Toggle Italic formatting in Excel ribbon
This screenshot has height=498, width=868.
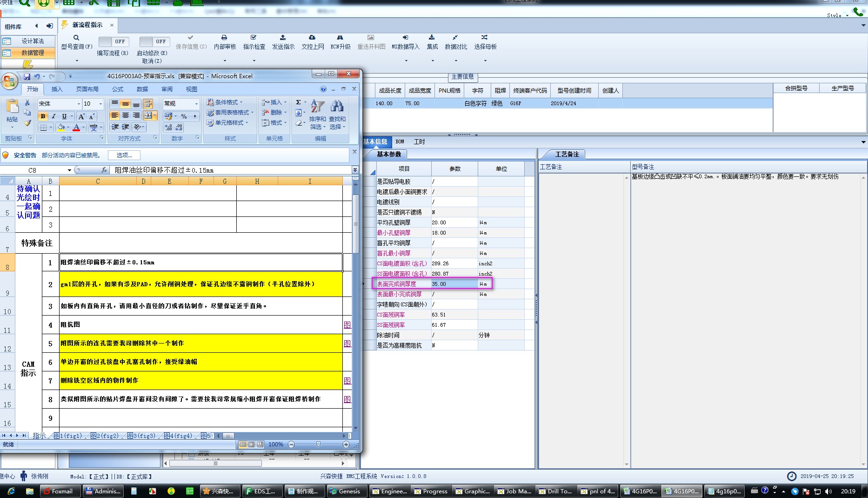coord(53,116)
